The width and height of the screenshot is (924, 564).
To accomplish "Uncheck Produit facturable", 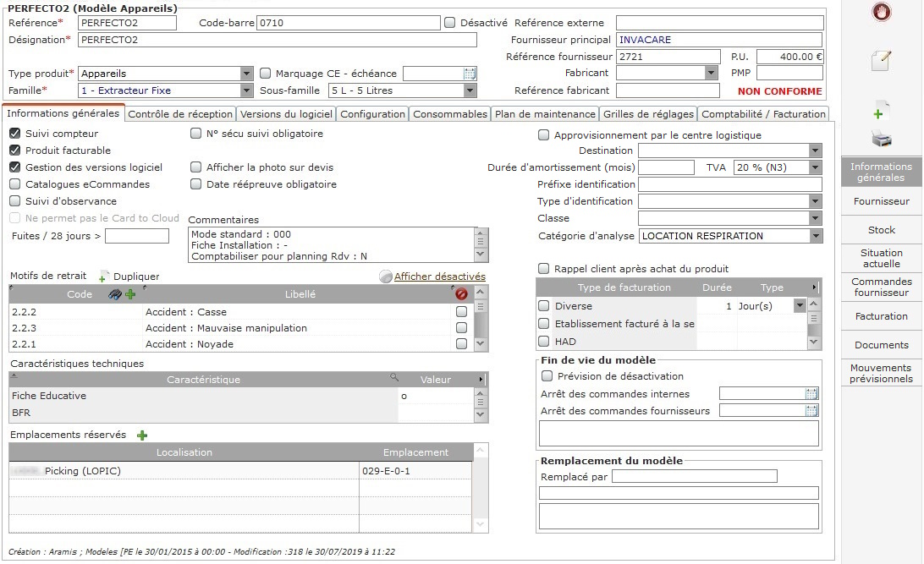I will click(x=14, y=151).
